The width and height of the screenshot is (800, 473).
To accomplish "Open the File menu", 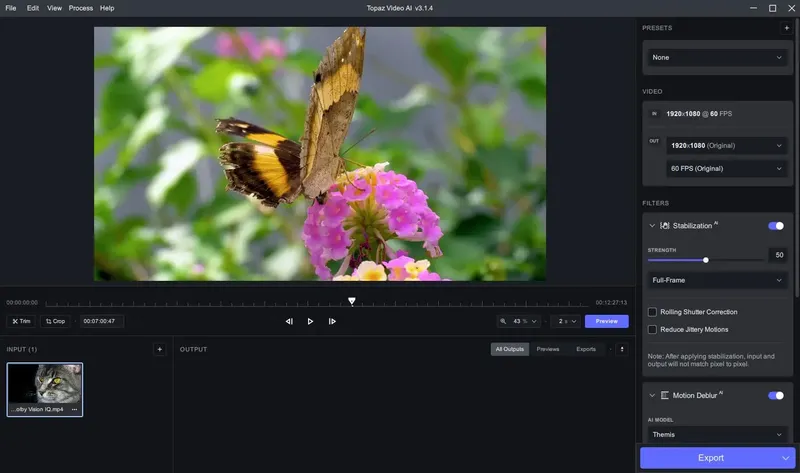I will 11,8.
